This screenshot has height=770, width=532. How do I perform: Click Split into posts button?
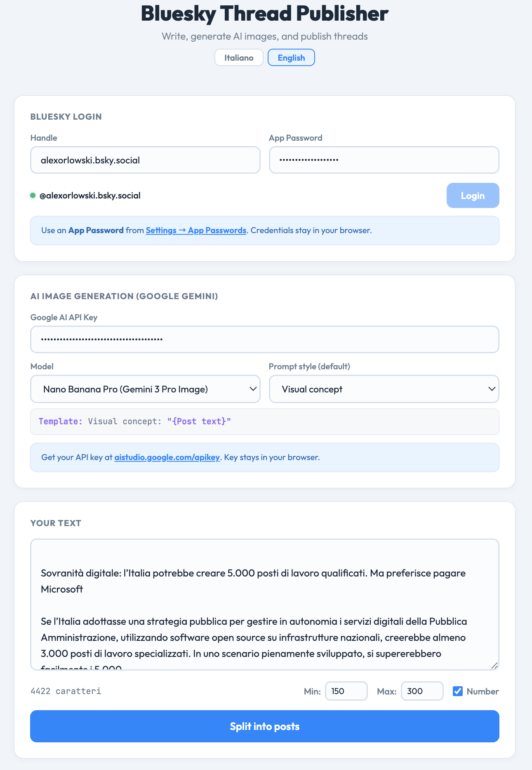click(264, 726)
